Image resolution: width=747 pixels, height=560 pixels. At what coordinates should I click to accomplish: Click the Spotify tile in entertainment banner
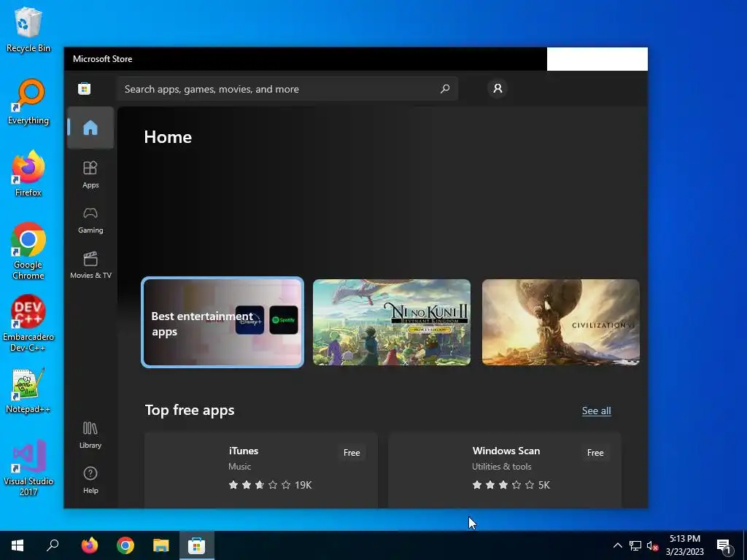pos(284,320)
